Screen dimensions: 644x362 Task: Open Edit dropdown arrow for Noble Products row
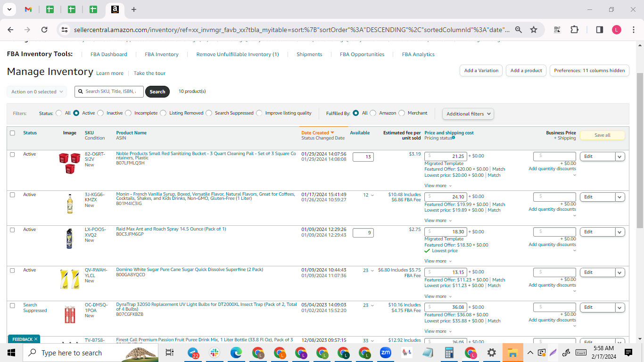coord(620,156)
